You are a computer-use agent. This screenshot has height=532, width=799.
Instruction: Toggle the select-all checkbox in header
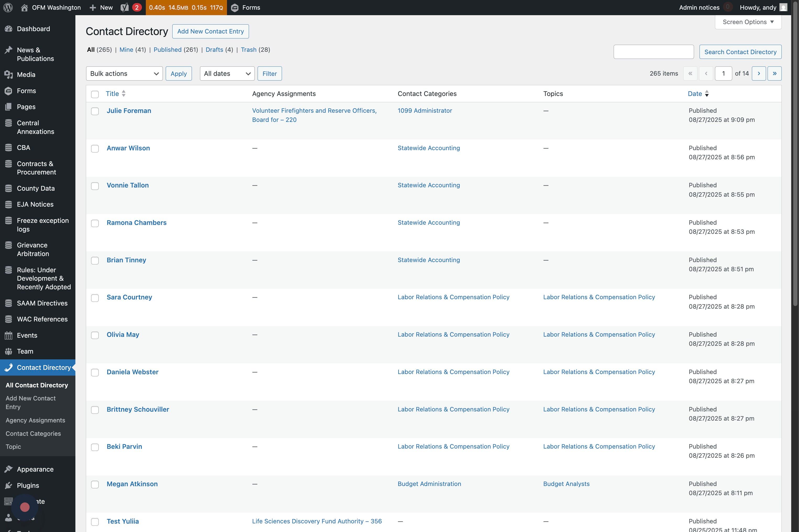click(x=95, y=94)
